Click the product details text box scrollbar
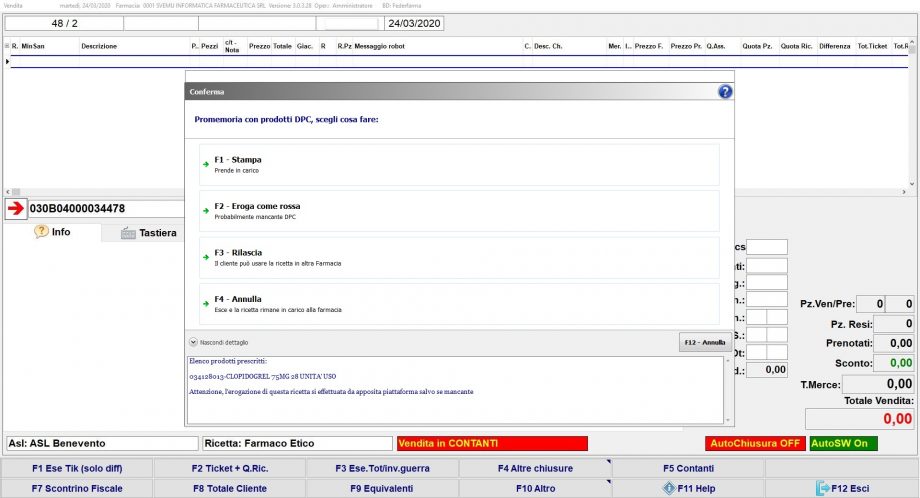 coord(728,390)
